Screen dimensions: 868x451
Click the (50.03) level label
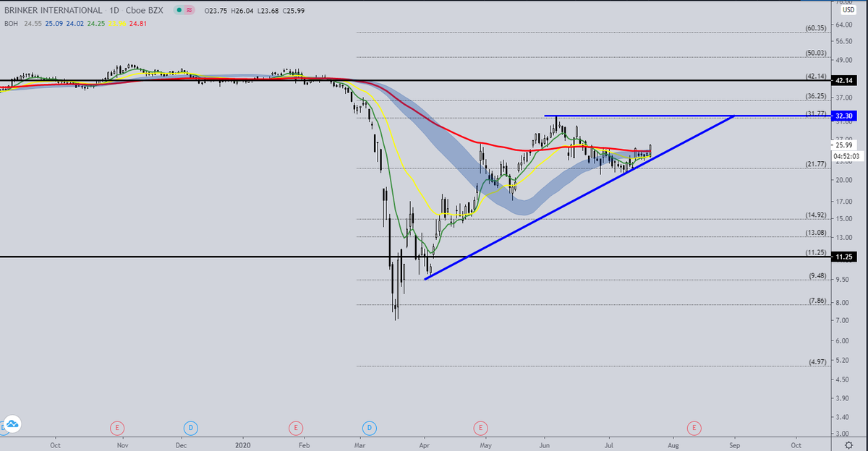click(x=816, y=53)
